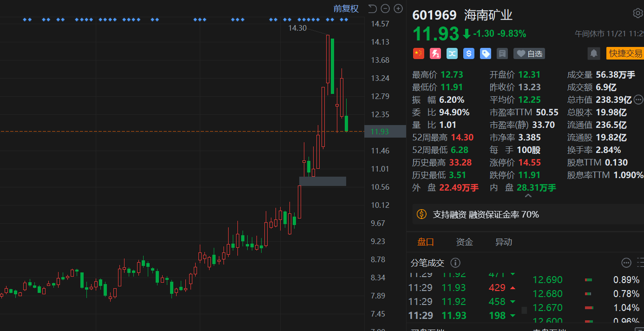This screenshot has width=644, height=331.
Task: Click the pink lightning Level-1 icon
Action: (435, 53)
